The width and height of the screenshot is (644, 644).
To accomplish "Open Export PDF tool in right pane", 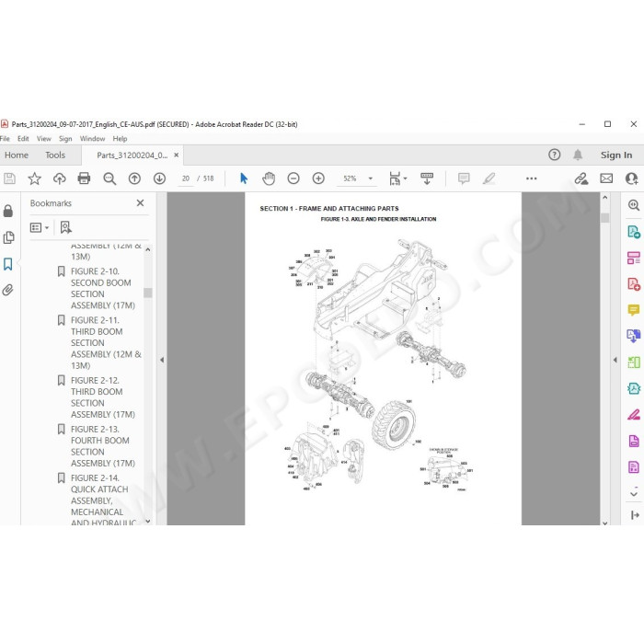I will pos(633,232).
